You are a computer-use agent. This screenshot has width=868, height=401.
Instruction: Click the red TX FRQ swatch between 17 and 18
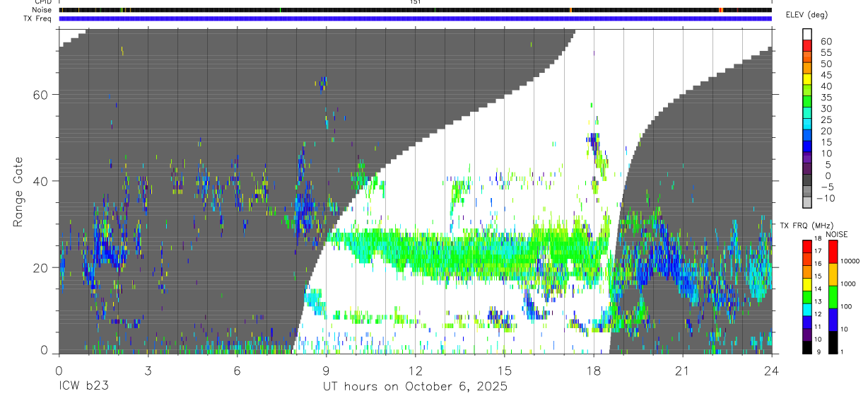[807, 245]
